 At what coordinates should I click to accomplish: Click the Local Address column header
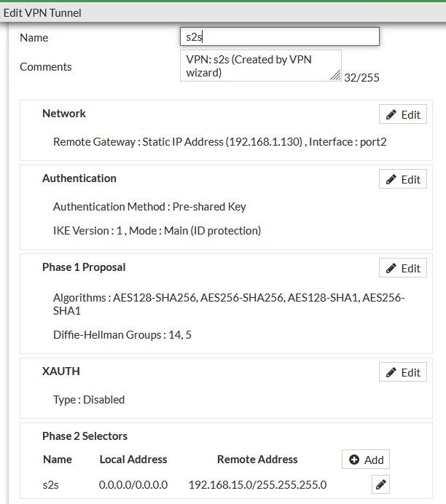[x=133, y=460]
